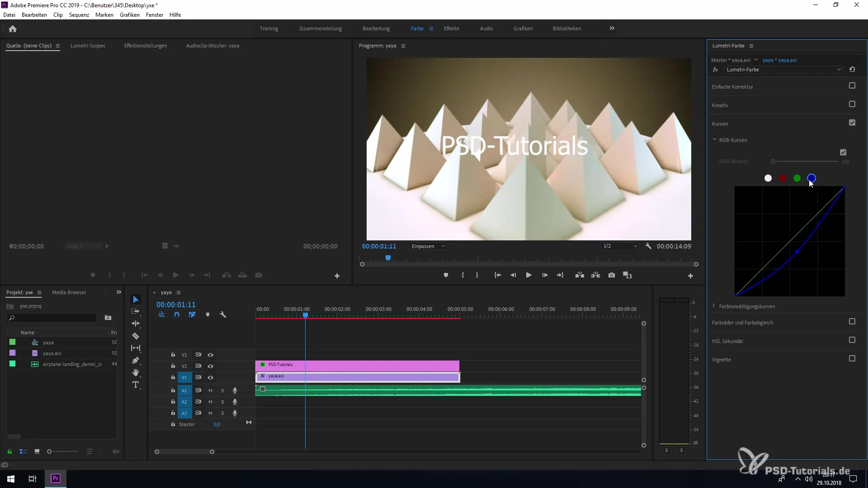Toggle RGB-Kurven checkbox

[x=843, y=153]
